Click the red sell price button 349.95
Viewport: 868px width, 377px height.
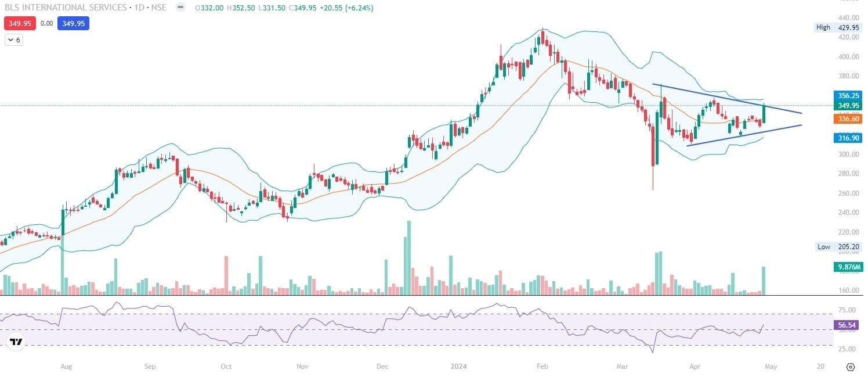click(20, 24)
